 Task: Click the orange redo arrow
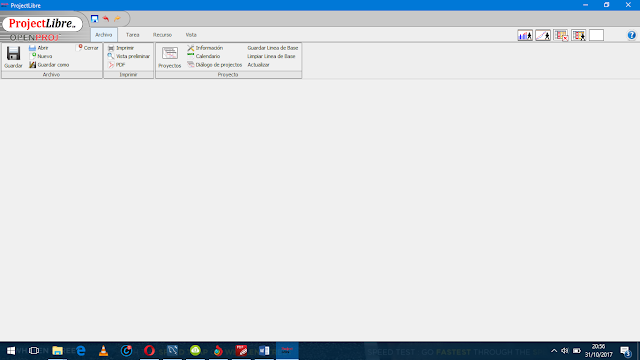118,19
